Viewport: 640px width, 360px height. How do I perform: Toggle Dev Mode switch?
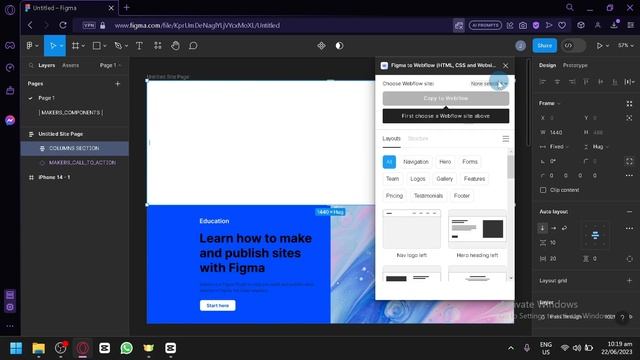(x=573, y=46)
